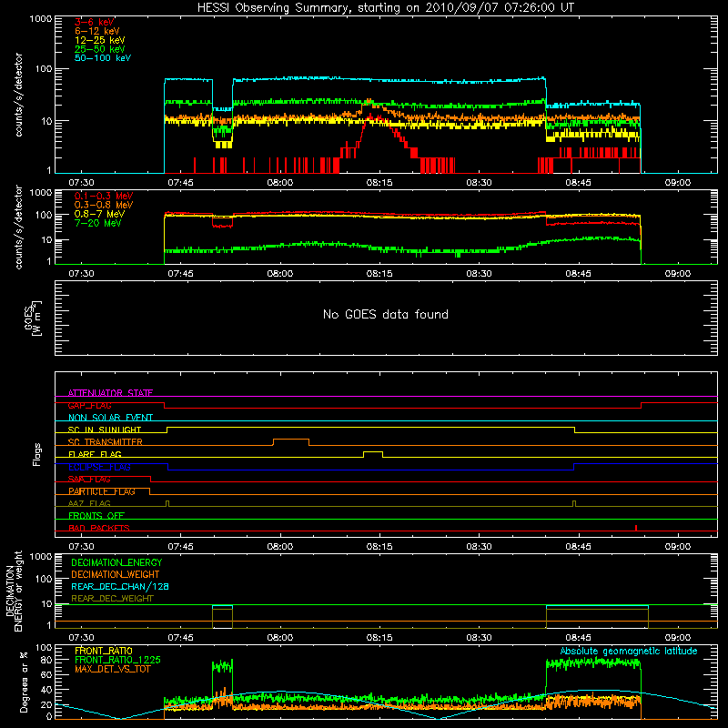This screenshot has height=728, width=728.
Task: Click the 0.8-7 MeV legend entry
Action: pyautogui.click(x=99, y=214)
